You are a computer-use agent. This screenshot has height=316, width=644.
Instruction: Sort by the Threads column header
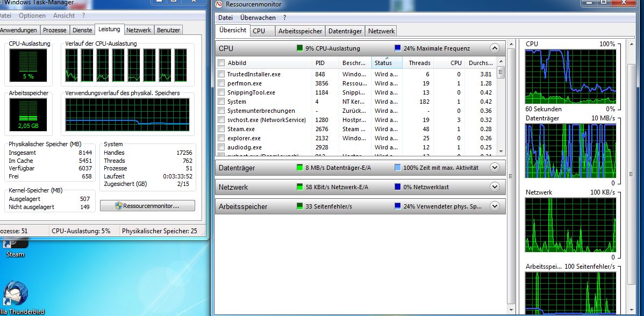(419, 63)
